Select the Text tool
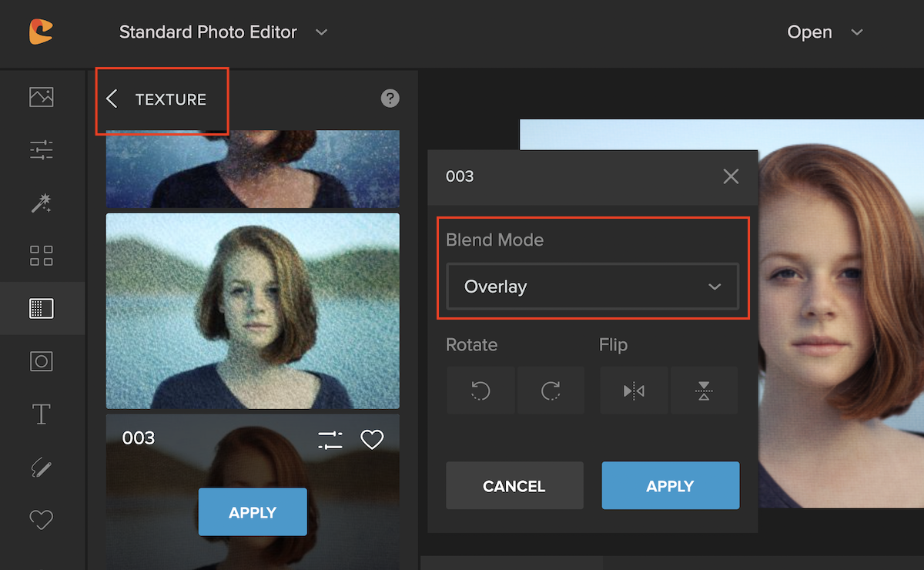Image resolution: width=924 pixels, height=570 pixels. tap(41, 414)
